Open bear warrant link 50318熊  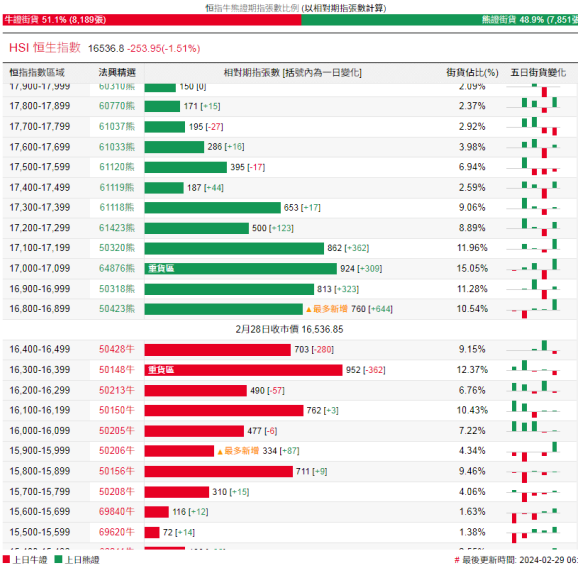[117, 289]
